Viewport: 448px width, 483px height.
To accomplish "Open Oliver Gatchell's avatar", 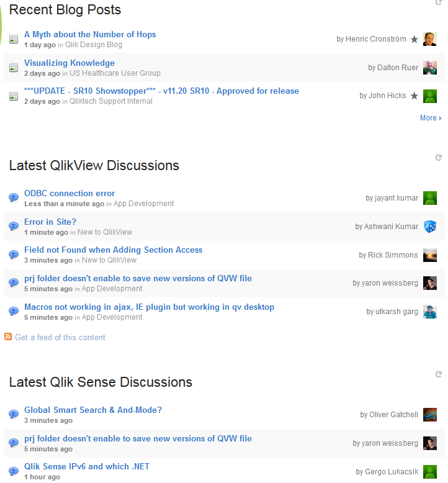I will [x=430, y=415].
